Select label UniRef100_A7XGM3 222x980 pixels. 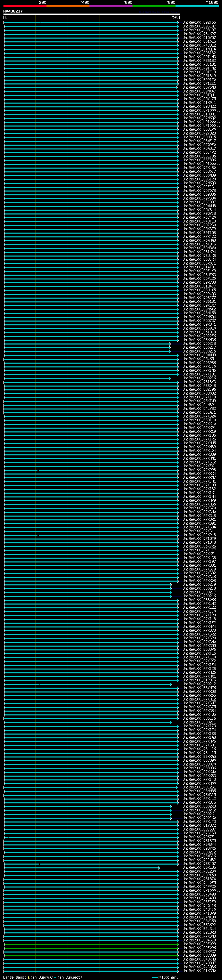click(x=199, y=937)
